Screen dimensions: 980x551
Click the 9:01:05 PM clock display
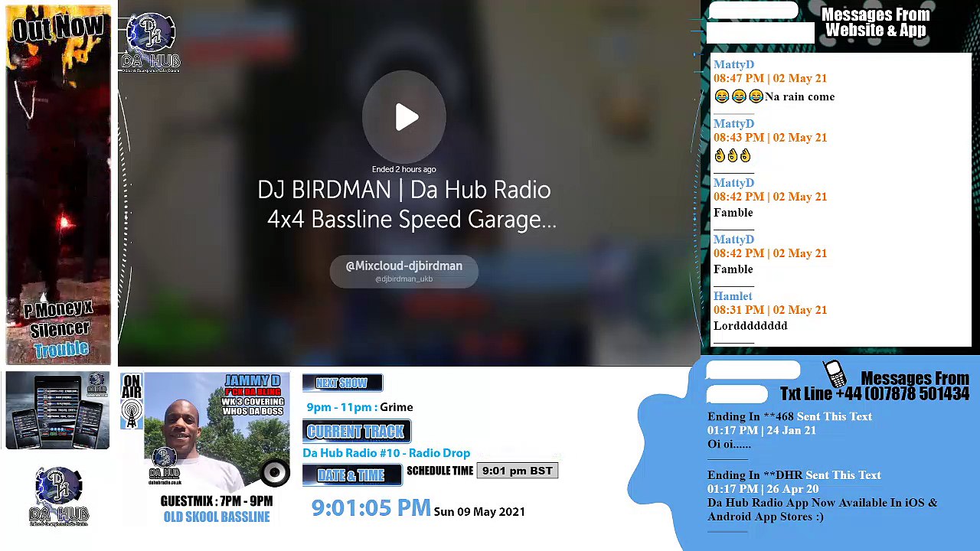[x=371, y=508]
